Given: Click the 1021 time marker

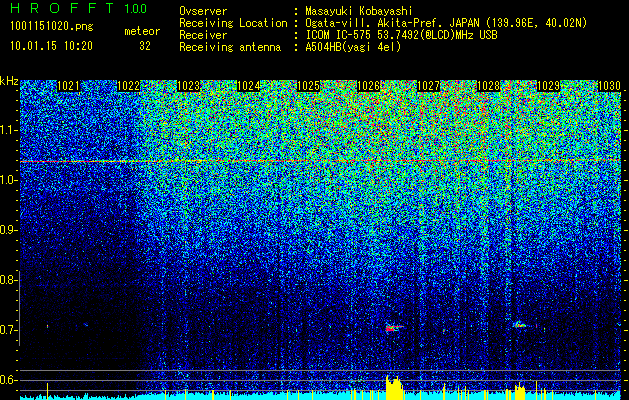Looking at the screenshot, I should point(68,86).
